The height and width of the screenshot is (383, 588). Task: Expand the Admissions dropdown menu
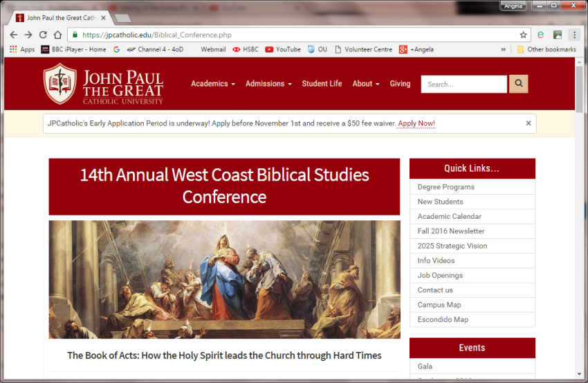268,84
